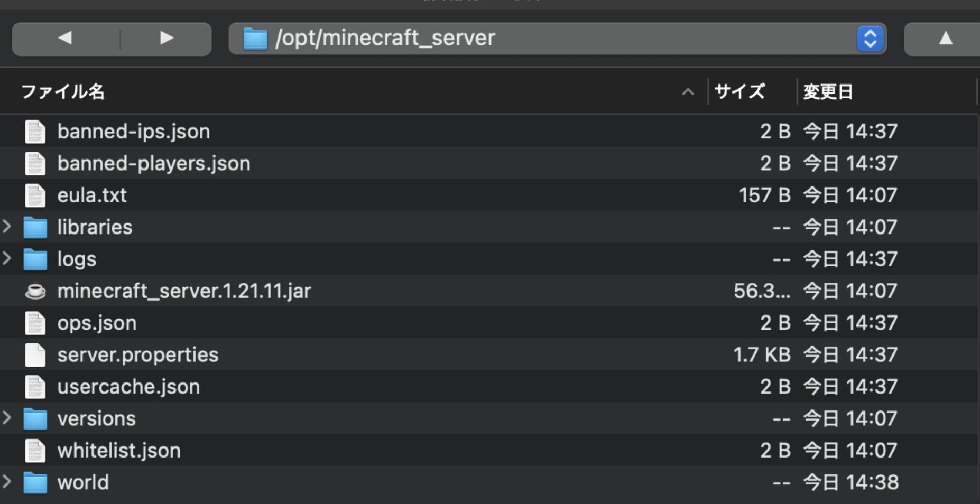Expand the logs folder
The width and height of the screenshot is (980, 504).
[x=7, y=259]
